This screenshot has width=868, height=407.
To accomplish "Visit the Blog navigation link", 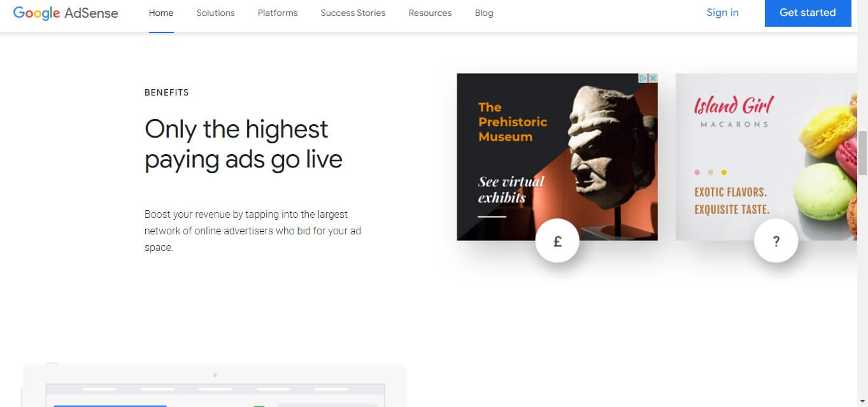I will click(484, 13).
